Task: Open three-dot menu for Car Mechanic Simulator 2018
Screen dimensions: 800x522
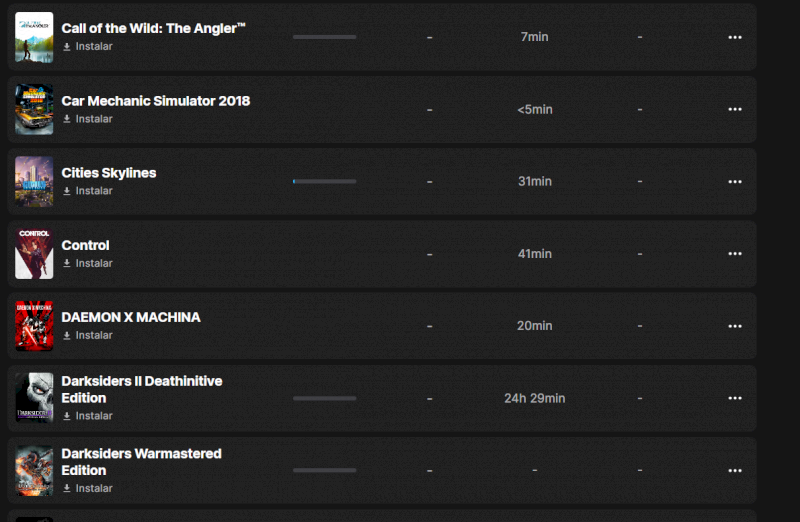Action: point(735,109)
